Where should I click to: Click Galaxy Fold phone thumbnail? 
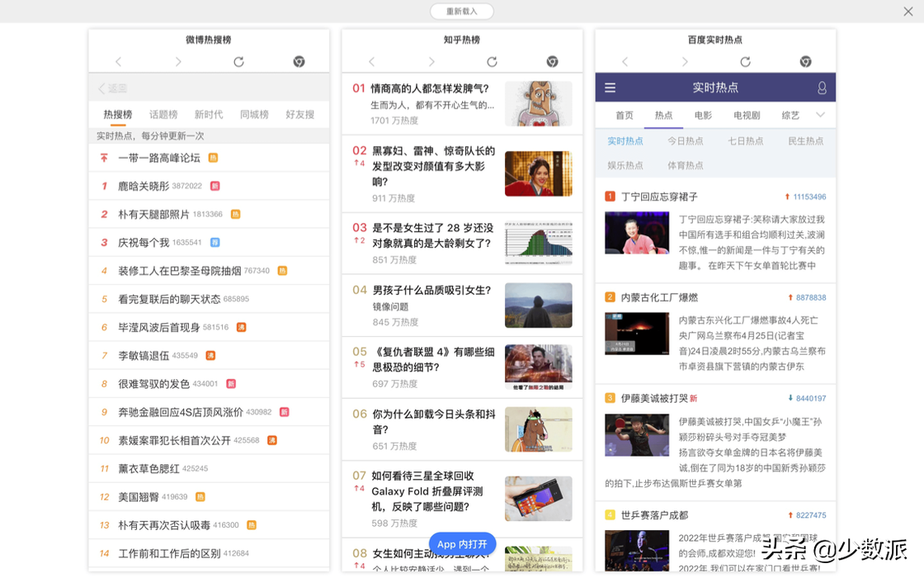(x=539, y=499)
